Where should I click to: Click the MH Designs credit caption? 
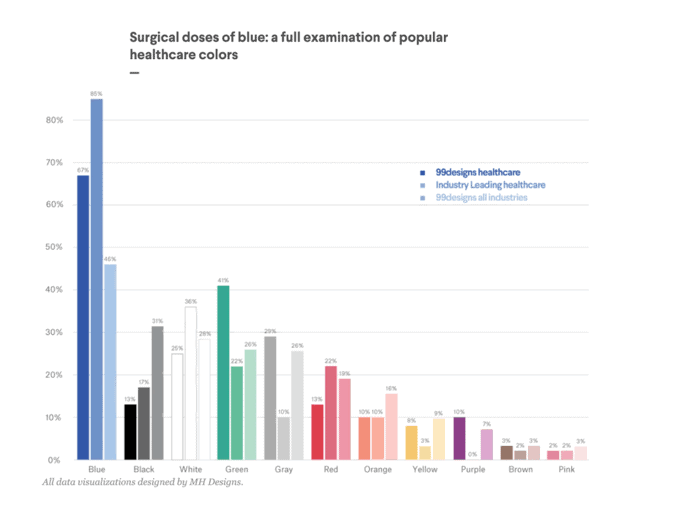[143, 482]
